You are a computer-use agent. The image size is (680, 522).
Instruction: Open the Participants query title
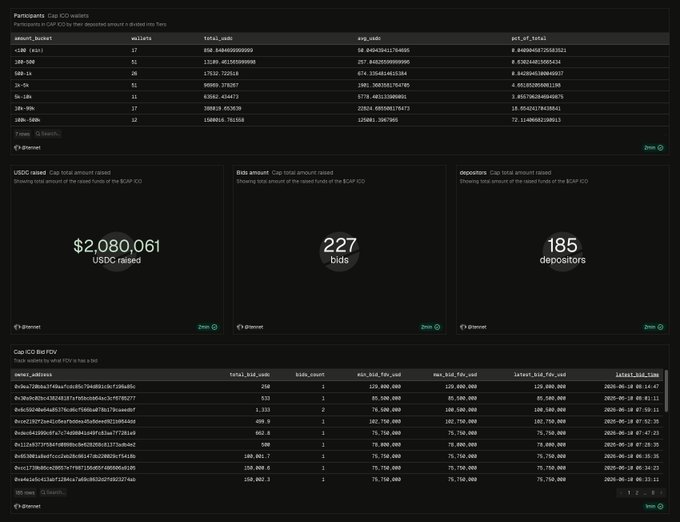pyautogui.click(x=29, y=16)
